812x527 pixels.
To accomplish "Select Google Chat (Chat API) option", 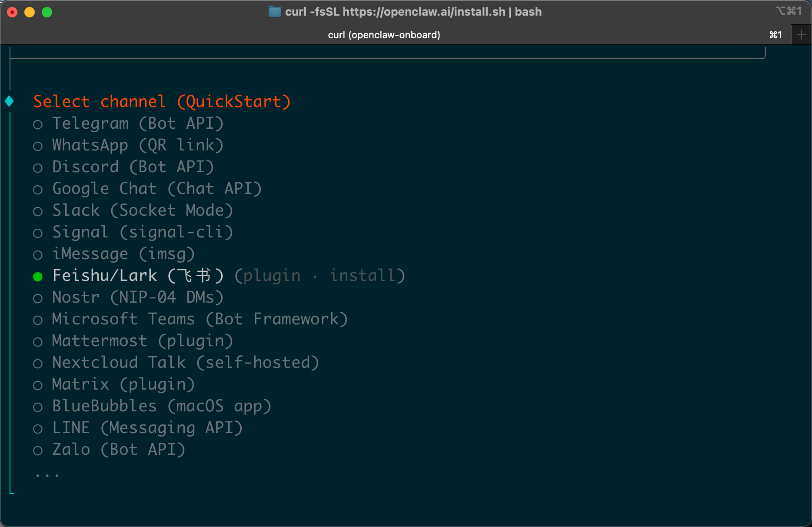I will tap(148, 189).
